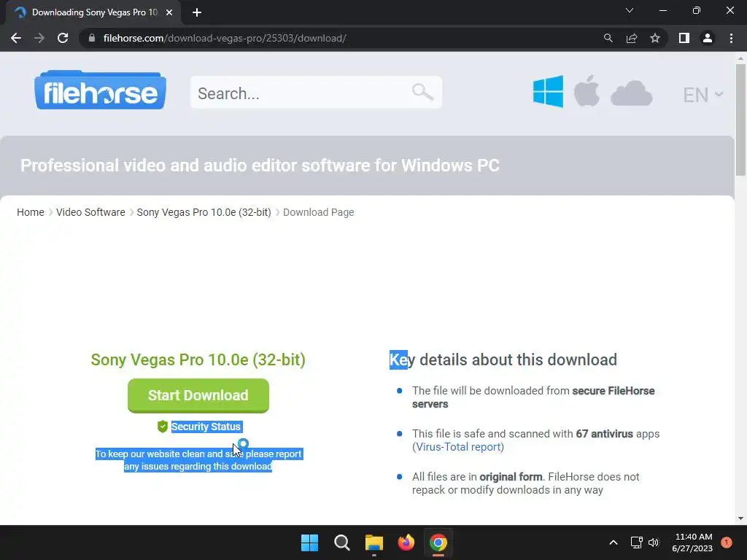Reload the page with the refresh icon
The height and width of the screenshot is (560, 747).
click(x=63, y=38)
